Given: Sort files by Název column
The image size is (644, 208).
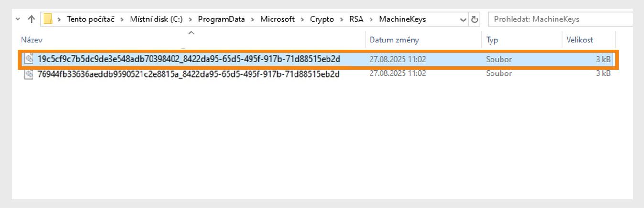Looking at the screenshot, I should click(x=32, y=40).
